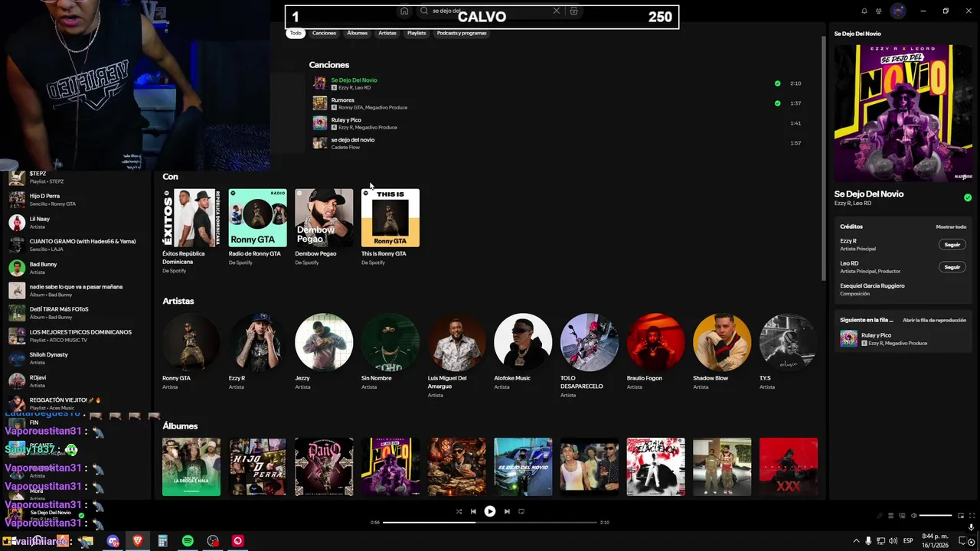Open the play queue icon

pyautogui.click(x=891, y=516)
